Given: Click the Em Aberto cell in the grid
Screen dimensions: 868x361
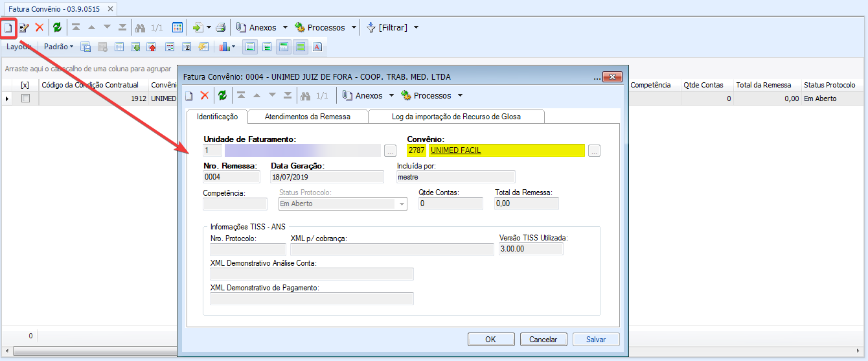Looking at the screenshot, I should point(834,99).
